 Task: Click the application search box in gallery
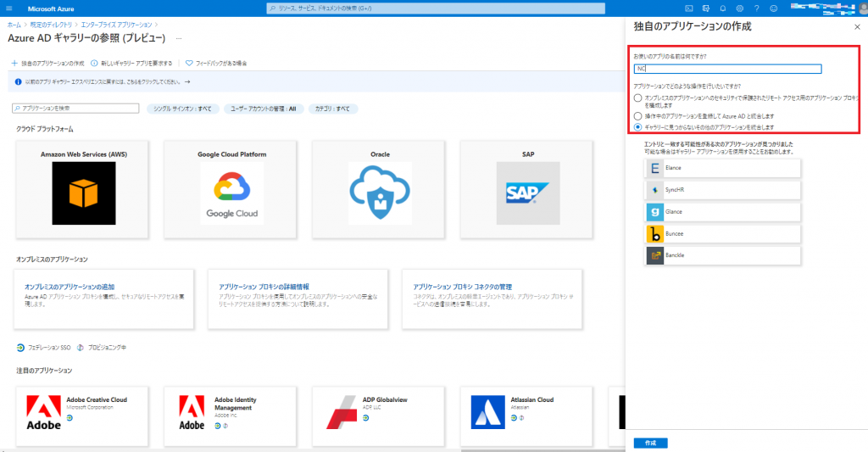(75, 109)
